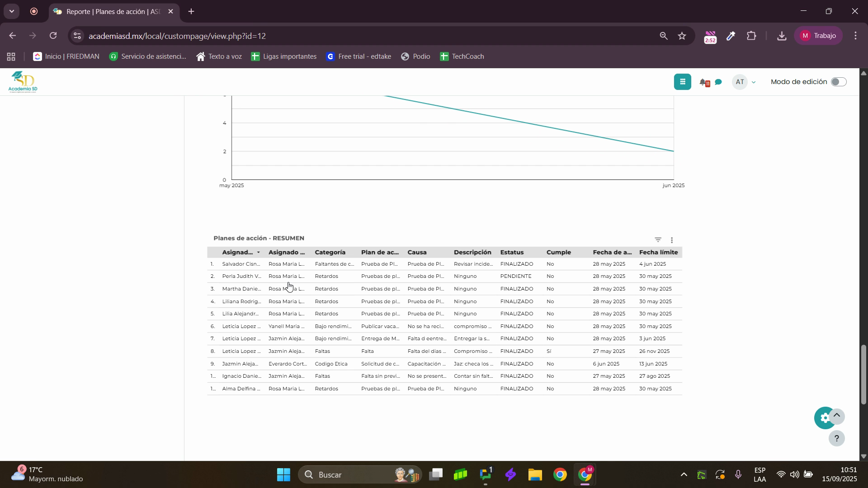
Task: Click the teal grid apps icon
Action: tap(682, 82)
